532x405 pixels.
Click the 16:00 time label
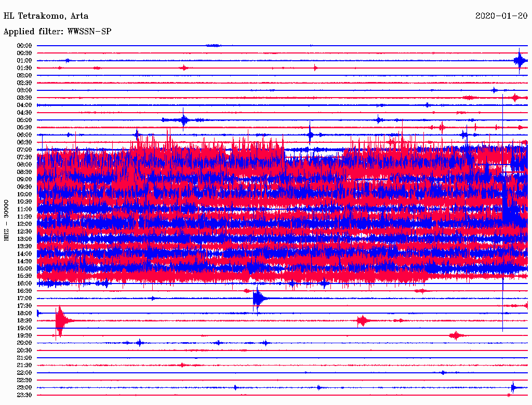(x=24, y=283)
